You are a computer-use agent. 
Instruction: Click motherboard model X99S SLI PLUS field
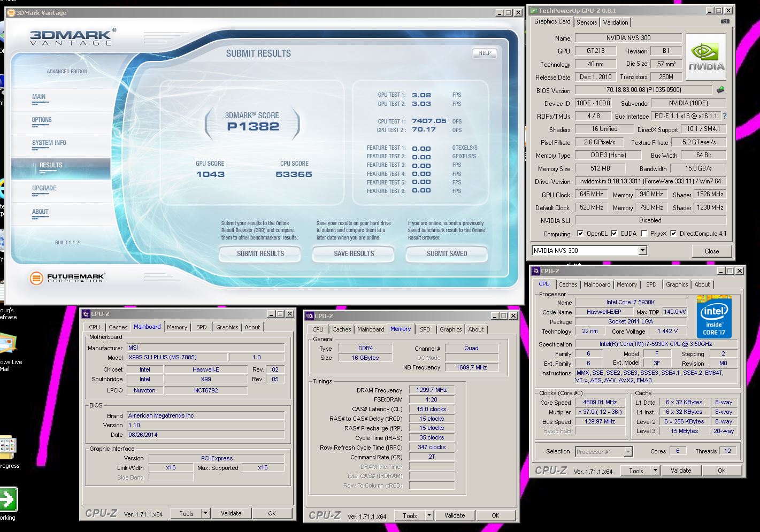pos(177,357)
